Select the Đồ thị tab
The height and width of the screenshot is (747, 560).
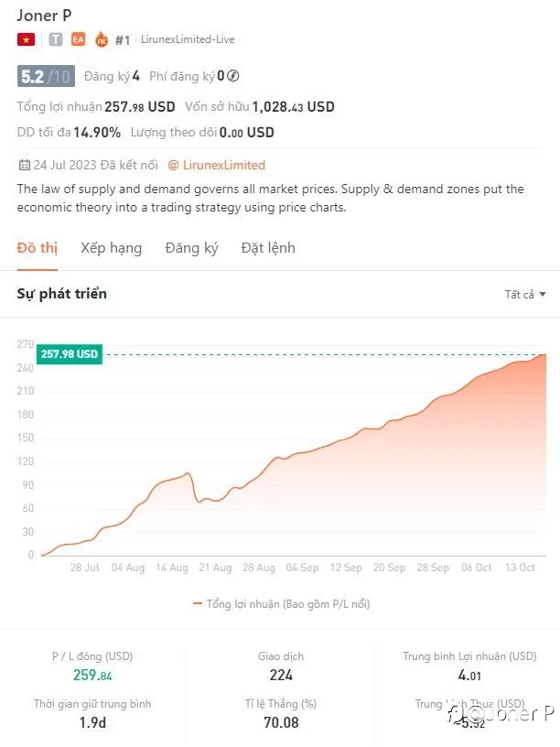coord(38,248)
